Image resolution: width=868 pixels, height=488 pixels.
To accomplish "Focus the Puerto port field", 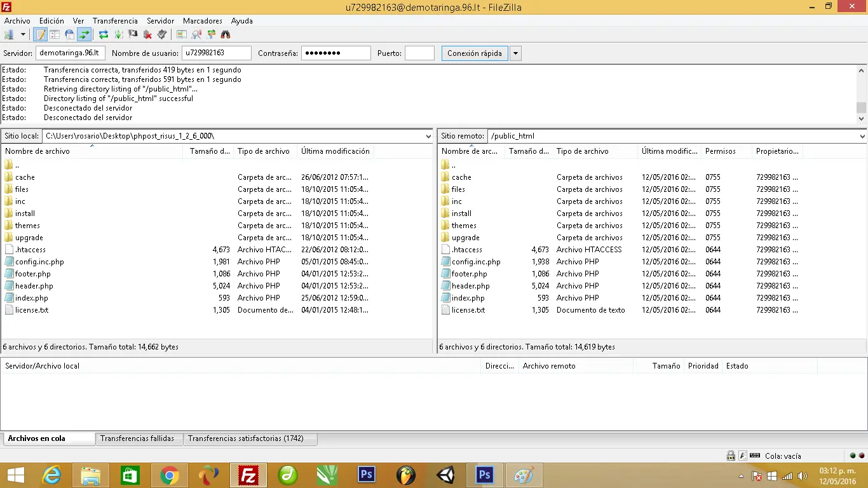I will (x=420, y=53).
